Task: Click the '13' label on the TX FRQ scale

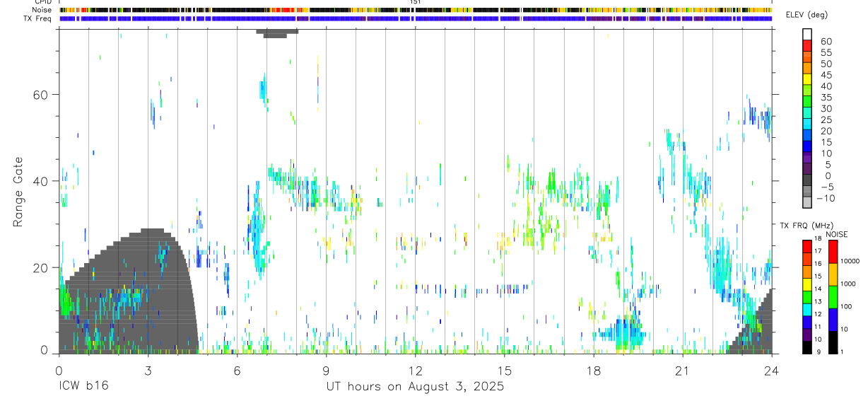Action: pos(819,302)
